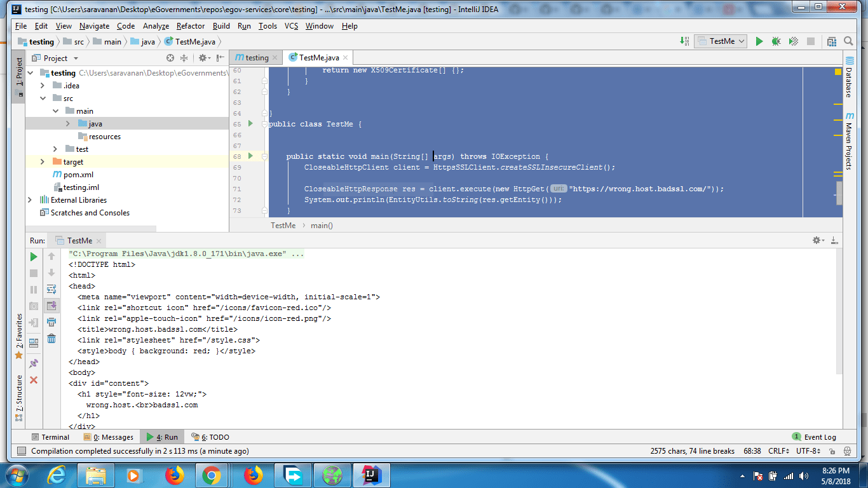Open Search Everywhere magnifier icon

[x=848, y=41]
